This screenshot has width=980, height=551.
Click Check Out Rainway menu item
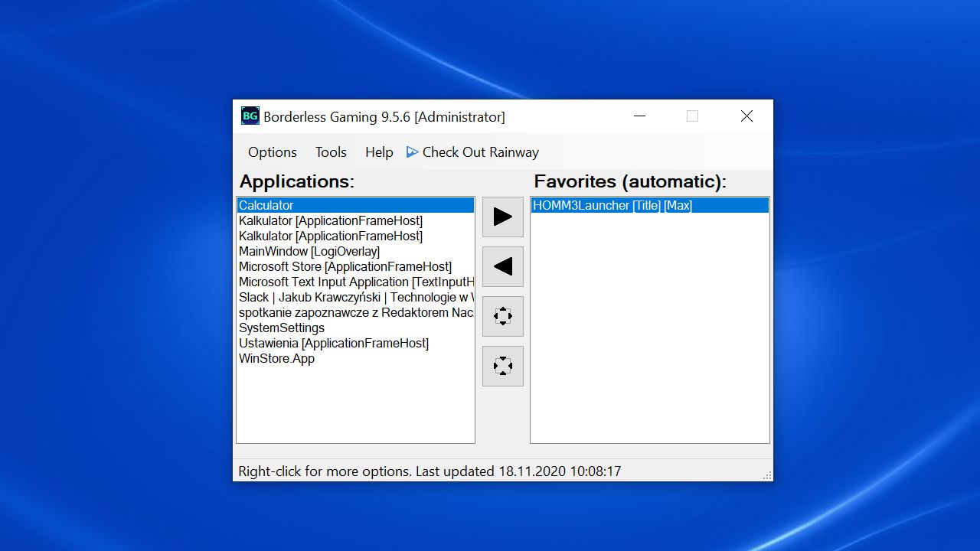[472, 152]
